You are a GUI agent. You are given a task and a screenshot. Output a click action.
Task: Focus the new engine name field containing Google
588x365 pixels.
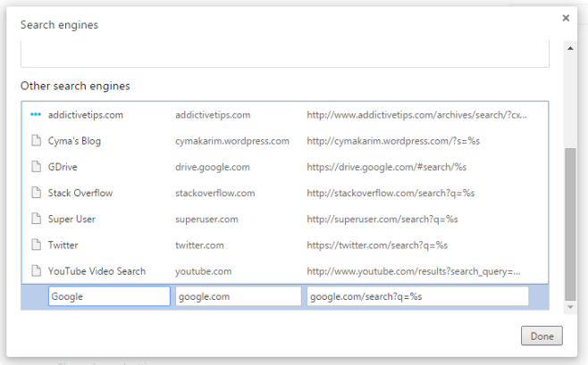coord(109,296)
